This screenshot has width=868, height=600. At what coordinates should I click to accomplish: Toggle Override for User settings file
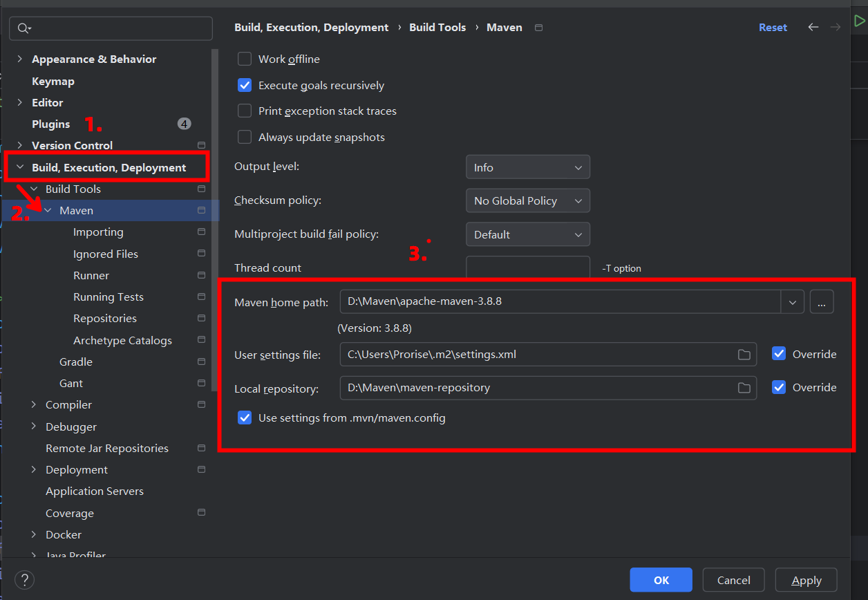click(x=779, y=354)
